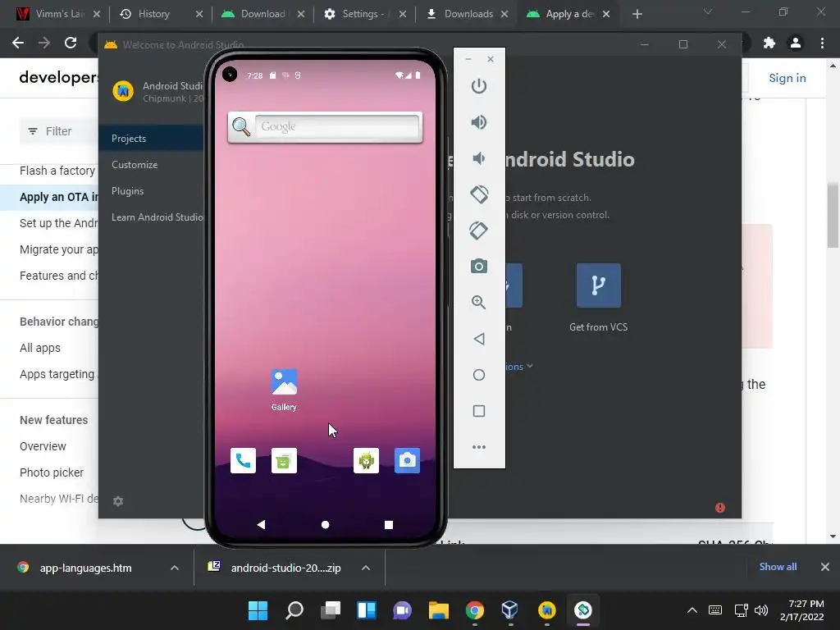
Task: Open the Chrome extensions puzzle icon
Action: tap(769, 43)
